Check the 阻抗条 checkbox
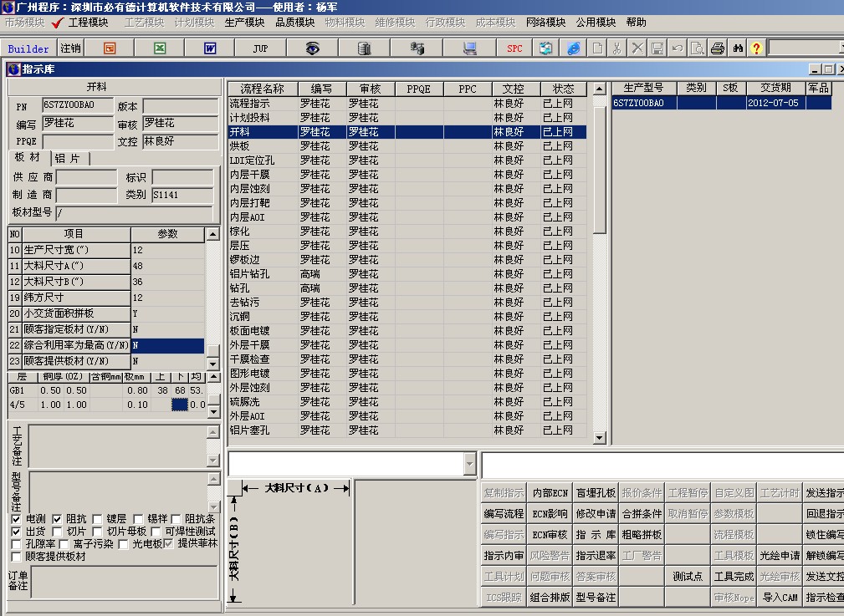The height and width of the screenshot is (616, 844). pyautogui.click(x=176, y=519)
